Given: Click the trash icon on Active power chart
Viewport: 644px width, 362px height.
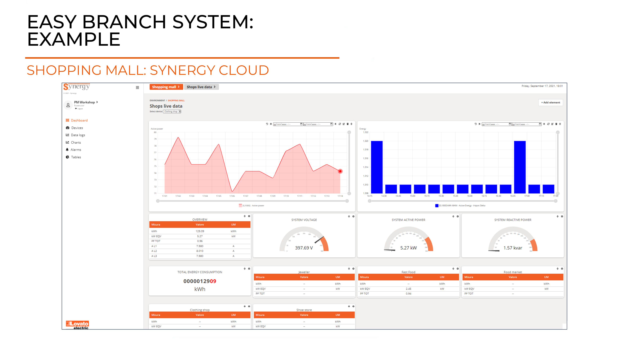Looking at the screenshot, I should coord(347,124).
